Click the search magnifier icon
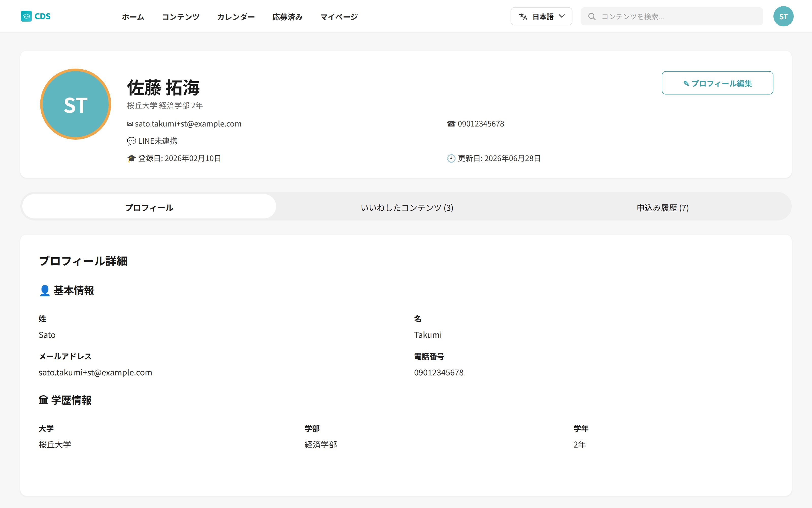The image size is (812, 508). coord(592,17)
